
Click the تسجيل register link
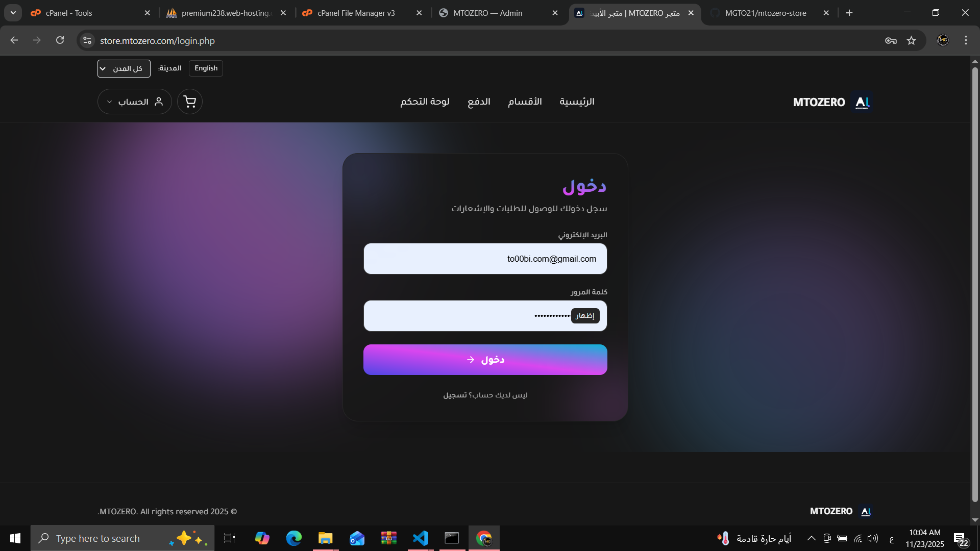455,395
